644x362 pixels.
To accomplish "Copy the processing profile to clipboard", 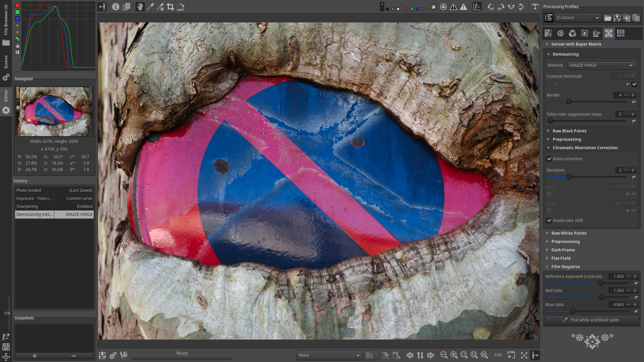I will (627, 18).
